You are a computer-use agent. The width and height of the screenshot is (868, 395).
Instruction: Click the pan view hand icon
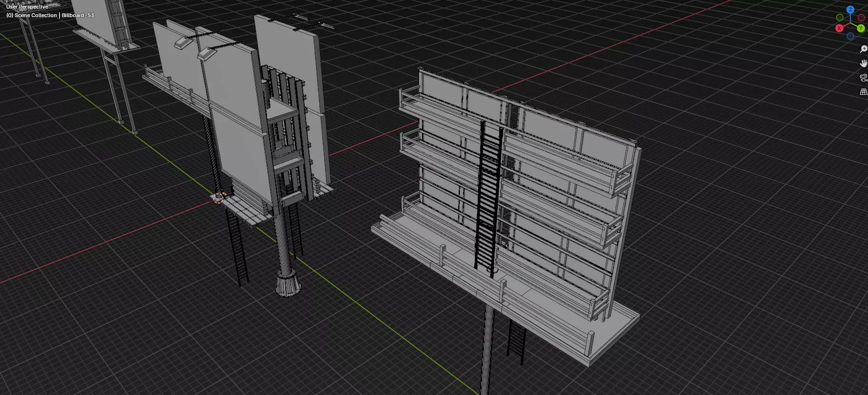[863, 63]
